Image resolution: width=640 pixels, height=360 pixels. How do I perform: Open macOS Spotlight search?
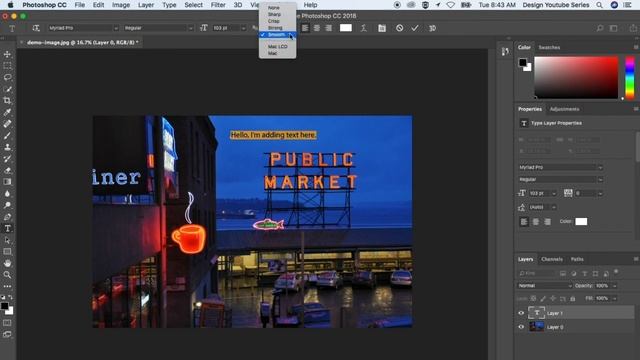click(x=599, y=5)
